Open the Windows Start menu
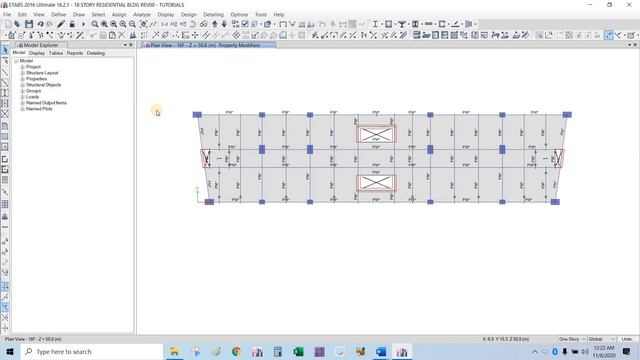640x360 pixels. tap(10, 351)
